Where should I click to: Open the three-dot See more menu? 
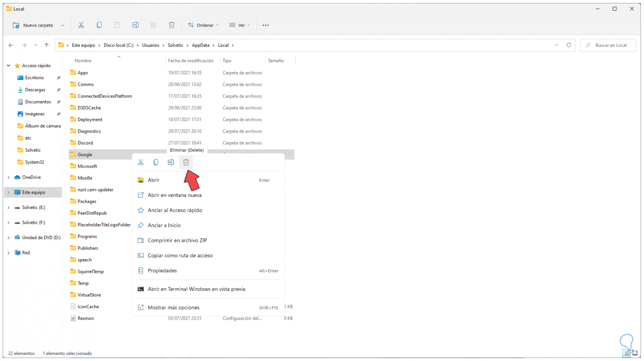point(265,25)
